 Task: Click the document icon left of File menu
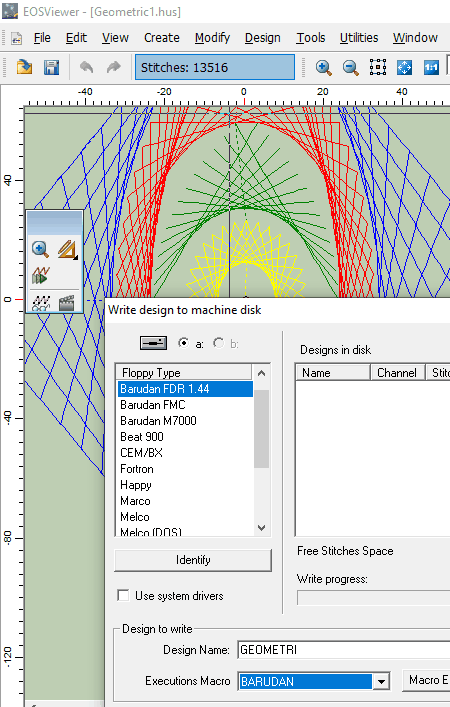(x=17, y=38)
